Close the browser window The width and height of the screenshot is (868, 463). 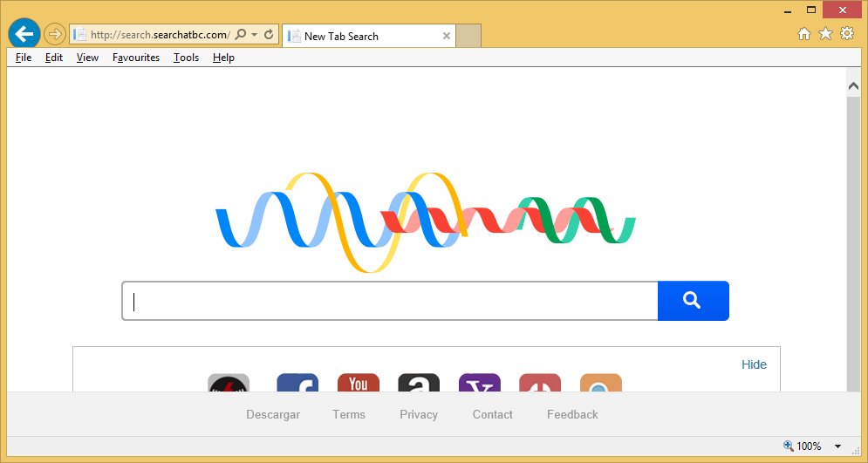pyautogui.click(x=843, y=10)
